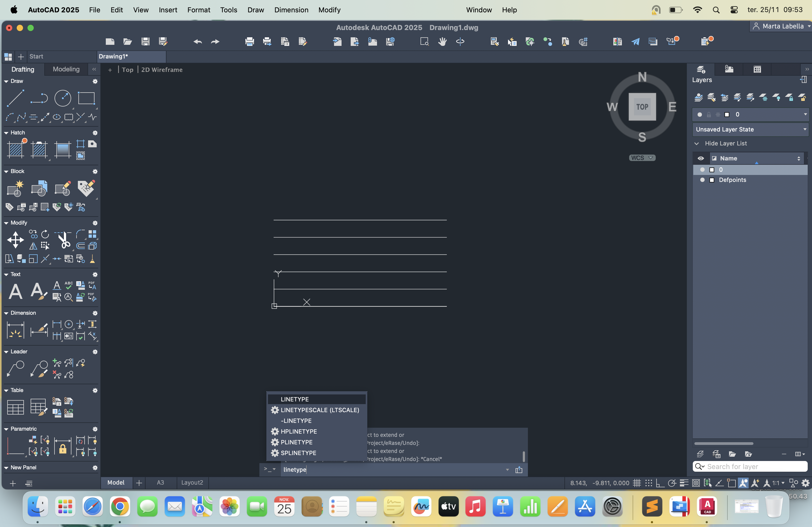The width and height of the screenshot is (812, 527).
Task: Toggle visibility of Defpoints layer
Action: (702, 180)
